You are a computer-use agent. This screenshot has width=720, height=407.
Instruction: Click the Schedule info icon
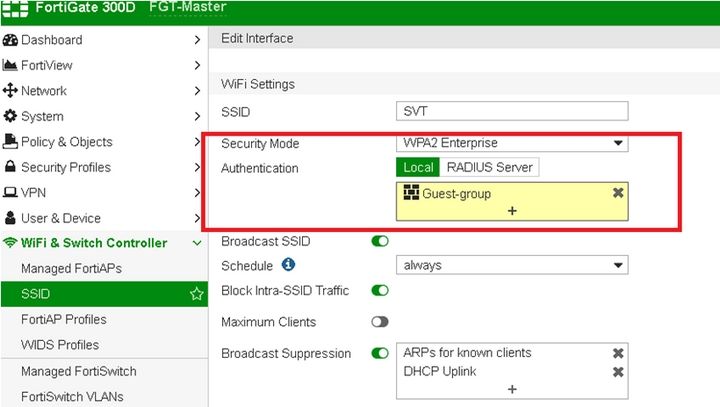coord(289,265)
